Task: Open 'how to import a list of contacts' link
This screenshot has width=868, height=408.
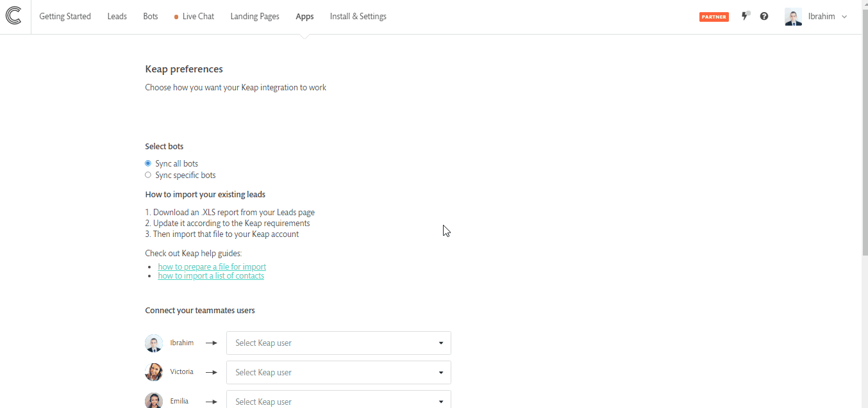Action: click(211, 276)
